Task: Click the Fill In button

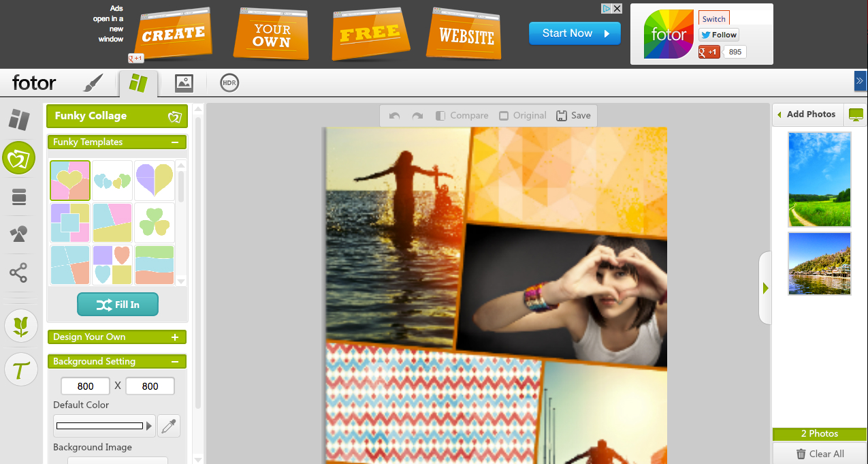Action: coord(118,305)
